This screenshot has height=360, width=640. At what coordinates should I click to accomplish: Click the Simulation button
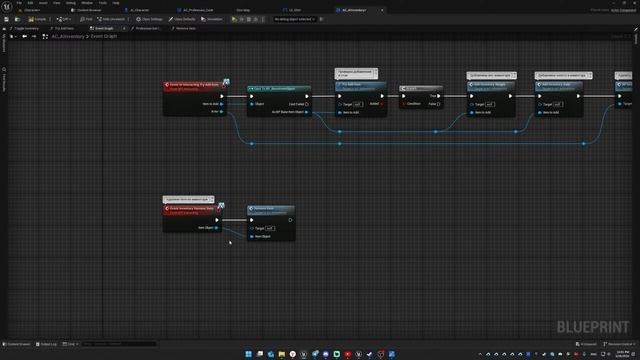212,19
